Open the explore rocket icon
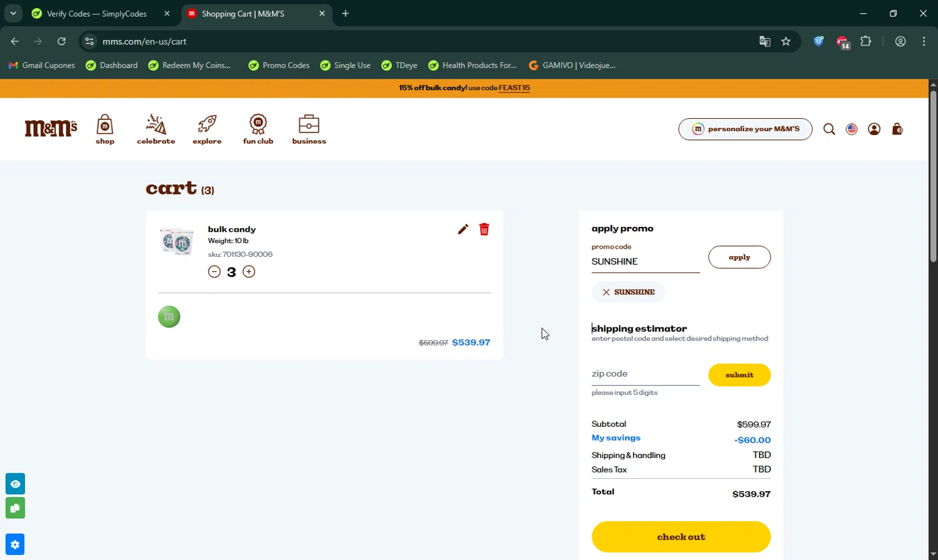 coord(207,129)
